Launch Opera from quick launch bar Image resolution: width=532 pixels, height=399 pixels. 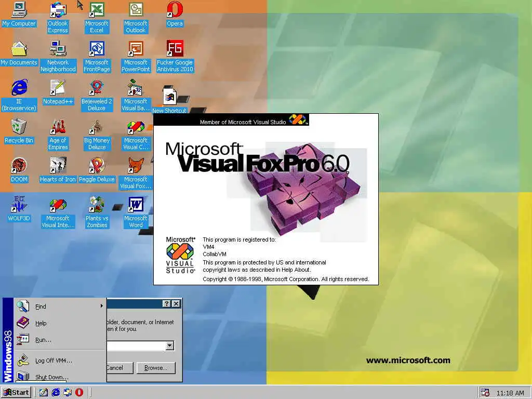(x=79, y=393)
